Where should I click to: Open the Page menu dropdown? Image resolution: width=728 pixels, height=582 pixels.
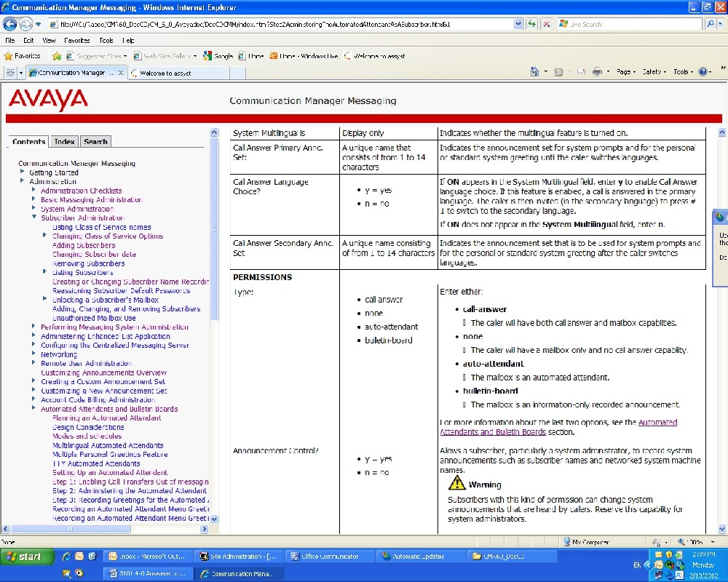[625, 72]
